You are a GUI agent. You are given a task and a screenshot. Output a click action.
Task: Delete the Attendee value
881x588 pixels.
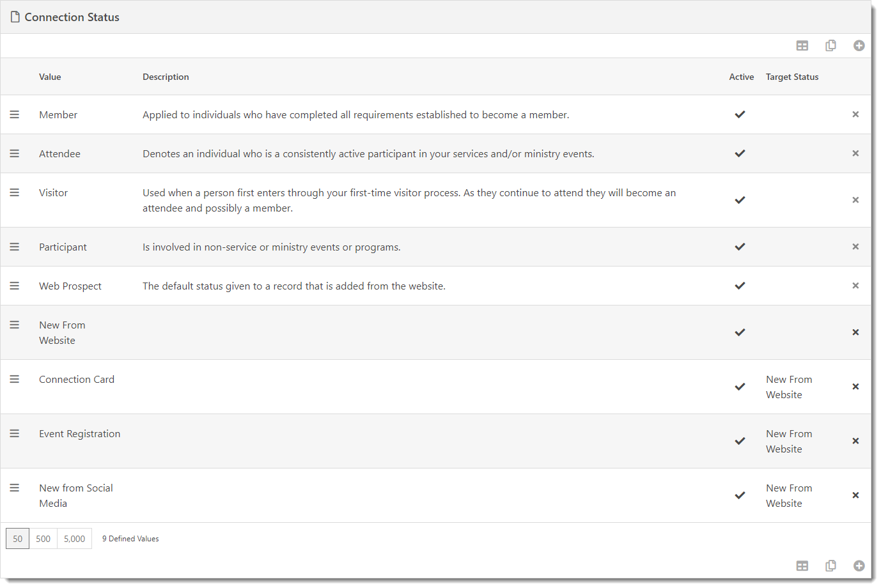(x=855, y=153)
